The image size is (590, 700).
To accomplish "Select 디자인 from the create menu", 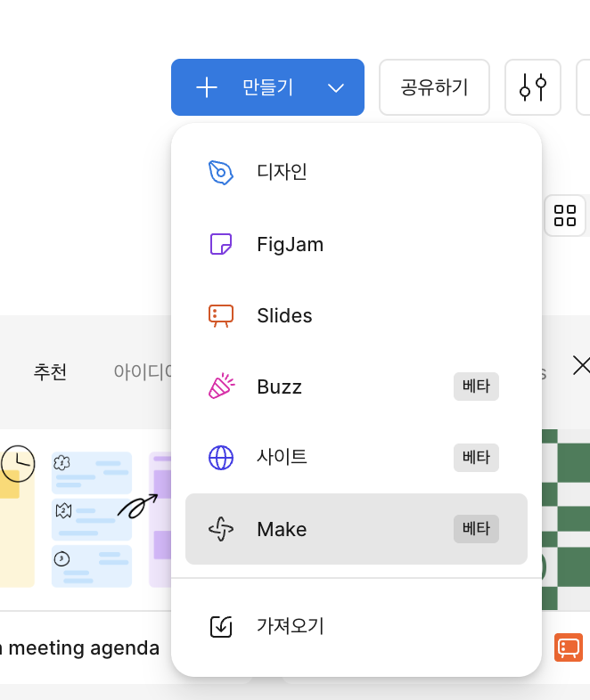I will click(x=356, y=172).
